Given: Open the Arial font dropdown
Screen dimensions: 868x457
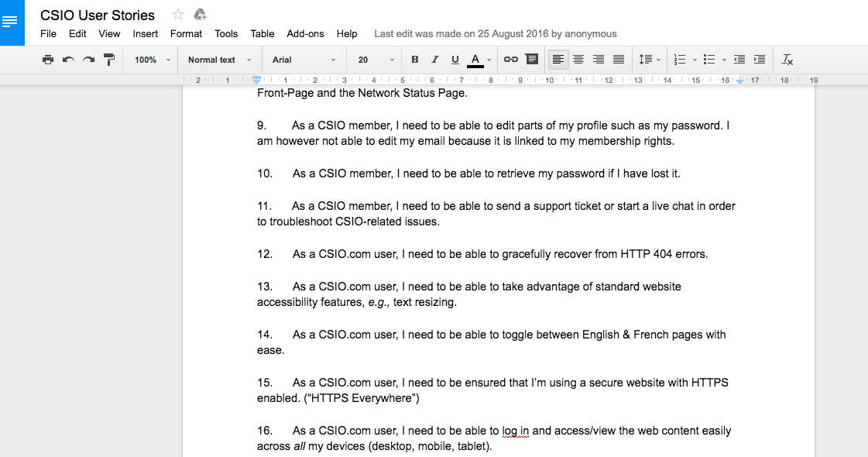Looking at the screenshot, I should pyautogui.click(x=304, y=60).
